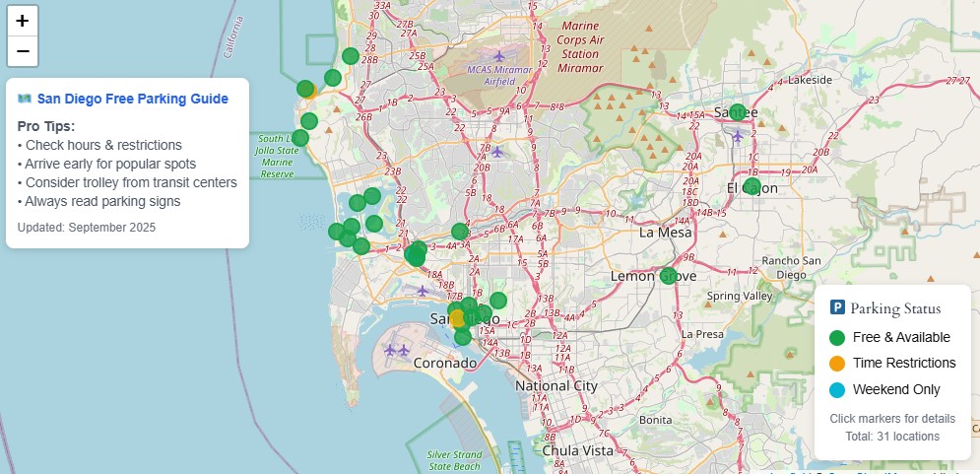
Task: Click the purple airplane icon at MCAS Miramar Airfield
Action: [498, 56]
